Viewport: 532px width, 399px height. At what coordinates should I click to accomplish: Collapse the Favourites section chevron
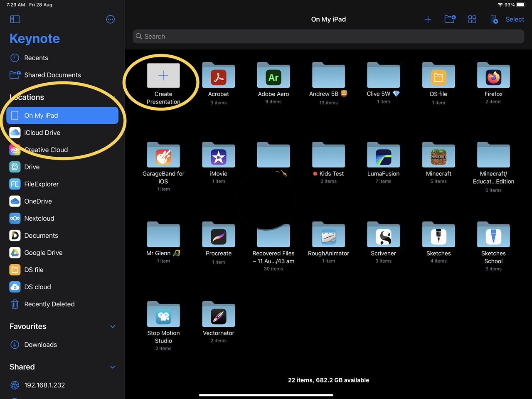tap(113, 327)
